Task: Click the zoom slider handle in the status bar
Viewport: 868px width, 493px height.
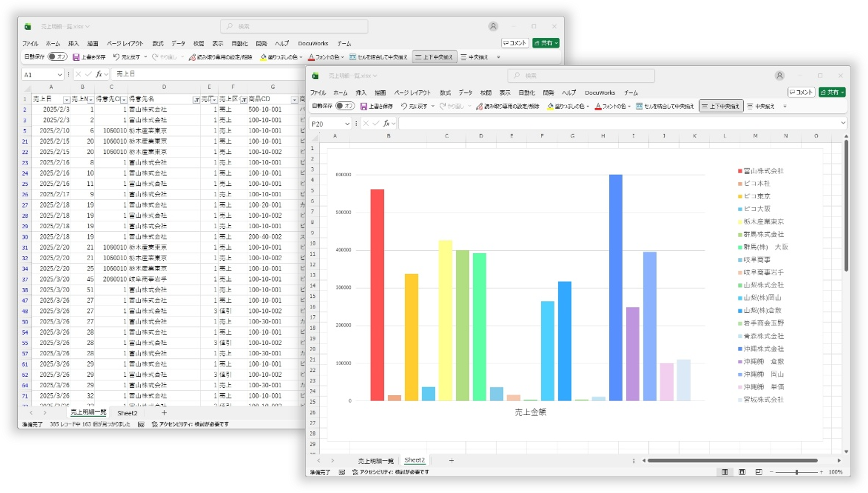Action: click(x=796, y=472)
